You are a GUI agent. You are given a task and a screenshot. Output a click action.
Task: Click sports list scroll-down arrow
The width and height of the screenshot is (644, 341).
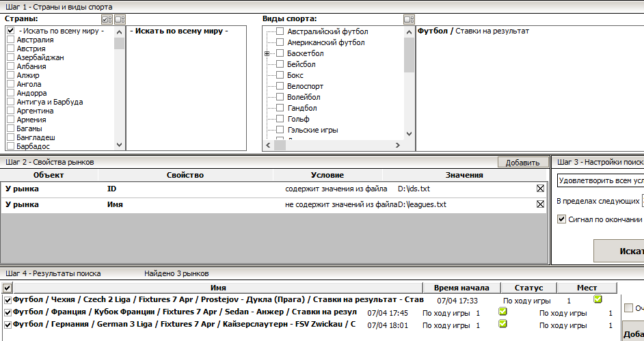point(409,134)
